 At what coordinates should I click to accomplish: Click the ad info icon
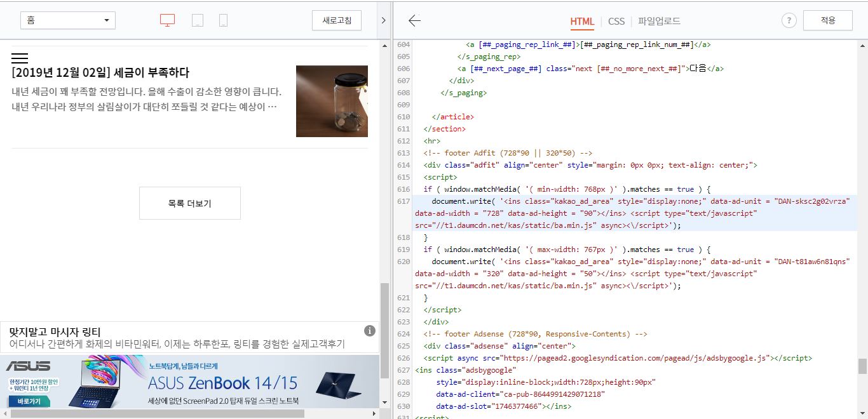[370, 331]
